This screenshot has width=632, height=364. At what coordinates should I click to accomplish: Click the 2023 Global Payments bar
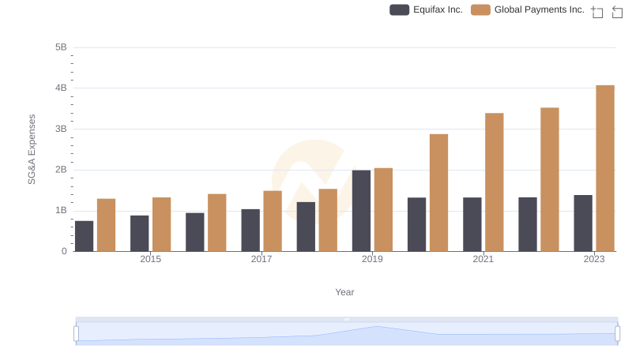[x=605, y=168]
